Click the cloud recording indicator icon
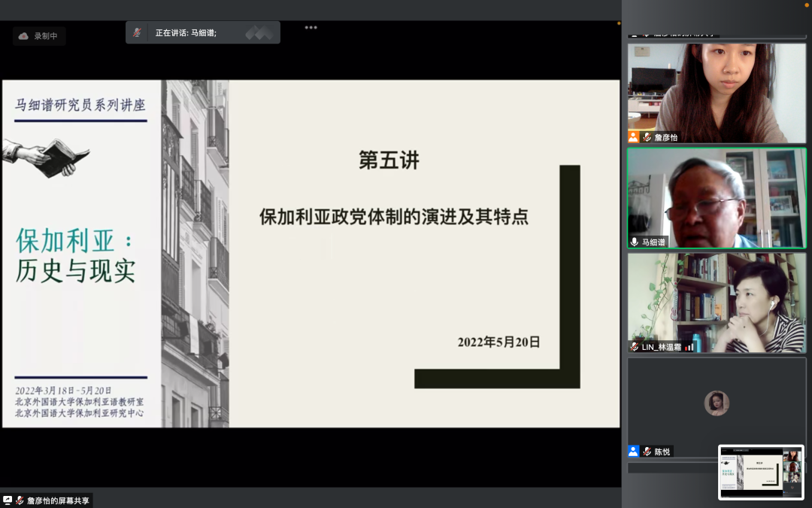The image size is (812, 508). 23,36
